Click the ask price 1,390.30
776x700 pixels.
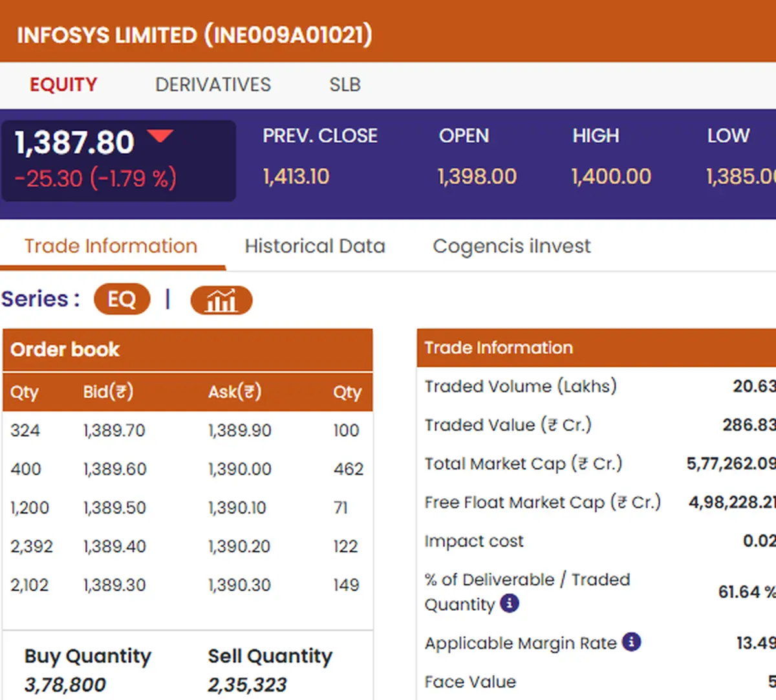[239, 585]
